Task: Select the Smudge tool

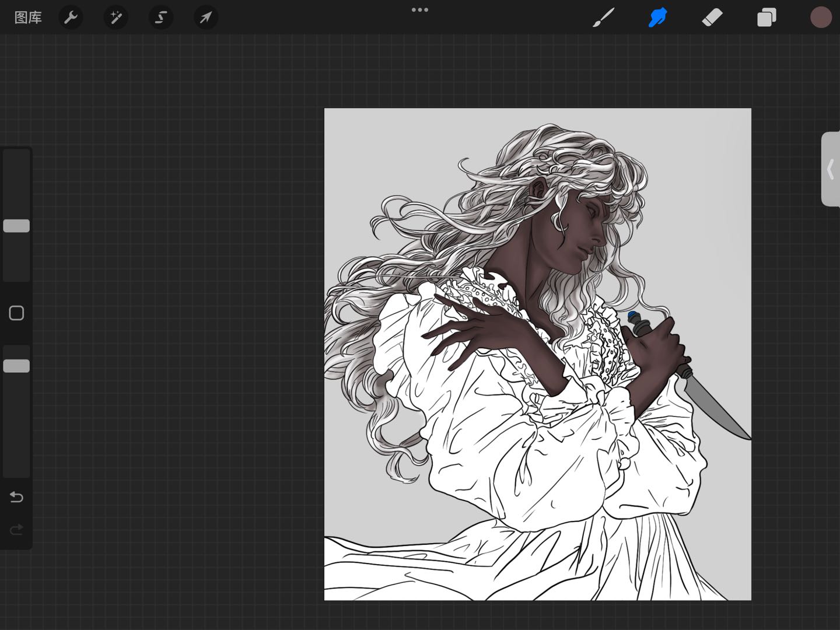Action: (x=657, y=17)
